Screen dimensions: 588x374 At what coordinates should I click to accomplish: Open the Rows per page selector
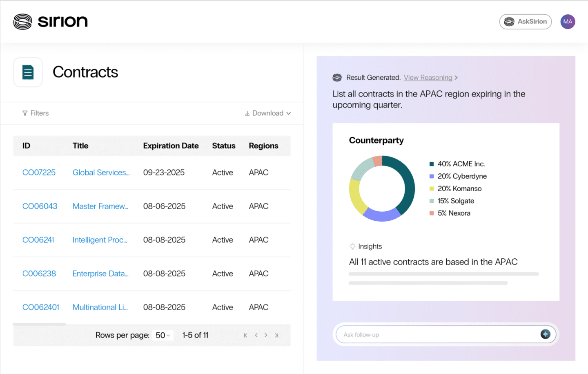(163, 335)
